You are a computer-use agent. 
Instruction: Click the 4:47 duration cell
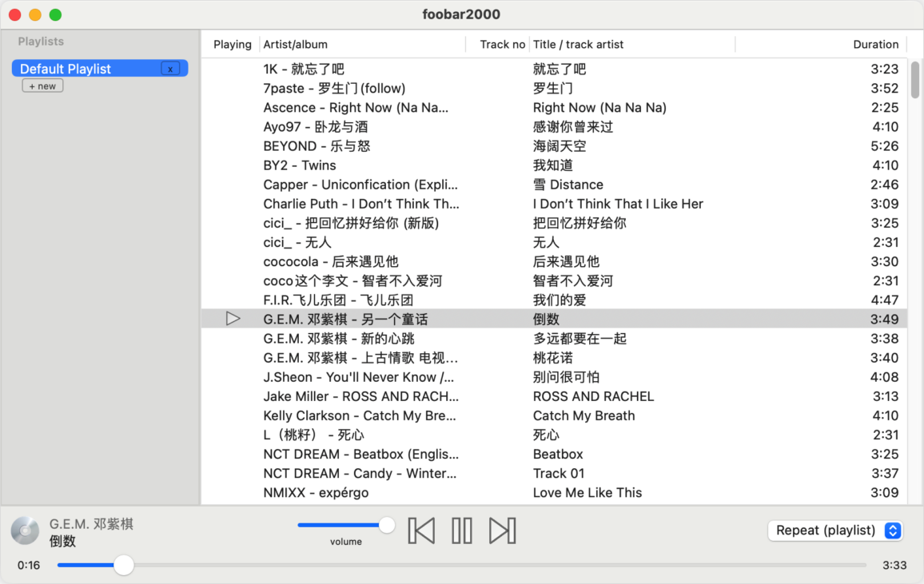(885, 300)
